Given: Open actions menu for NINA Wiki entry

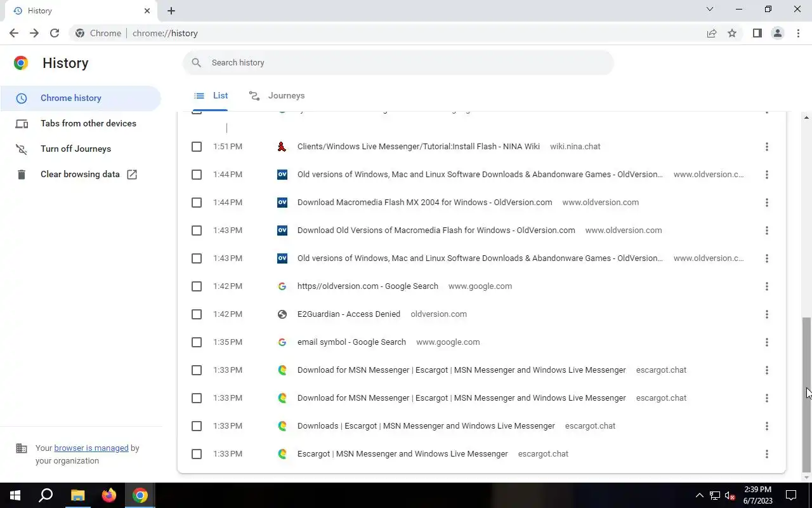Looking at the screenshot, I should click(x=766, y=147).
